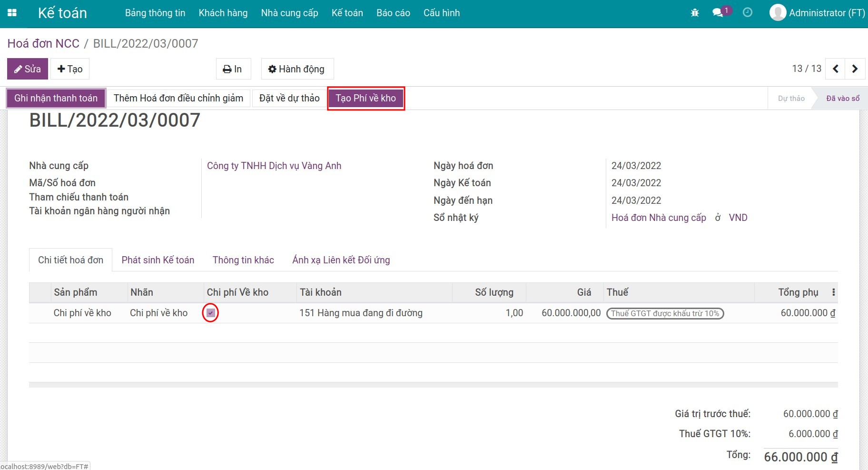The image size is (868, 470).
Task: Open the conversations chat icon
Action: tap(718, 13)
